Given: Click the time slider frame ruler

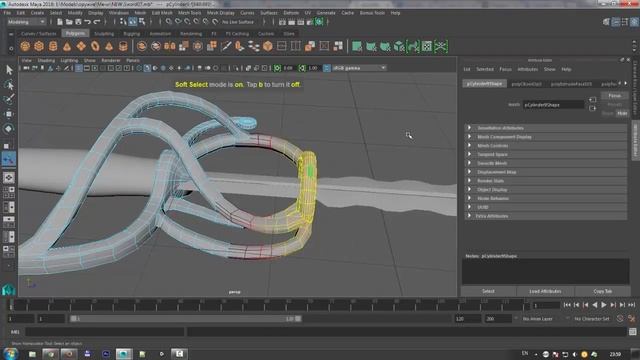Looking at the screenshot, I should 268,304.
